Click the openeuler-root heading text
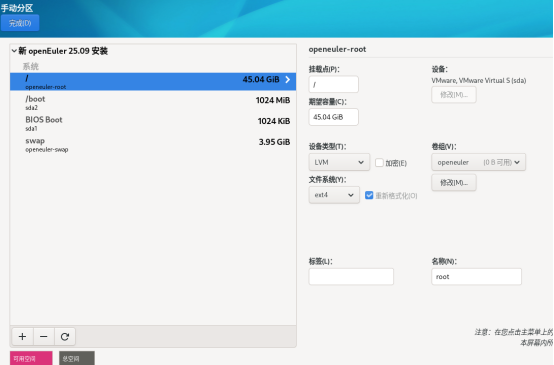This screenshot has width=554, height=365. click(337, 49)
